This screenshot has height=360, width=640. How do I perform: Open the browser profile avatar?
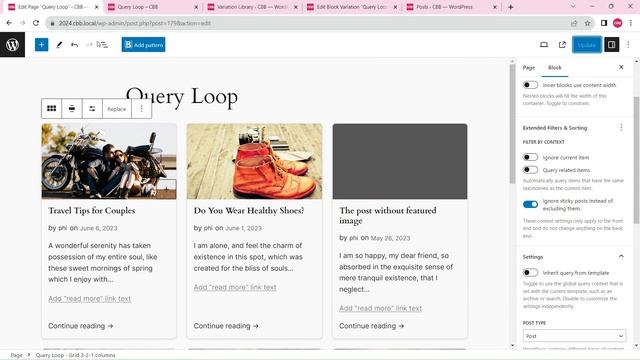(618, 23)
